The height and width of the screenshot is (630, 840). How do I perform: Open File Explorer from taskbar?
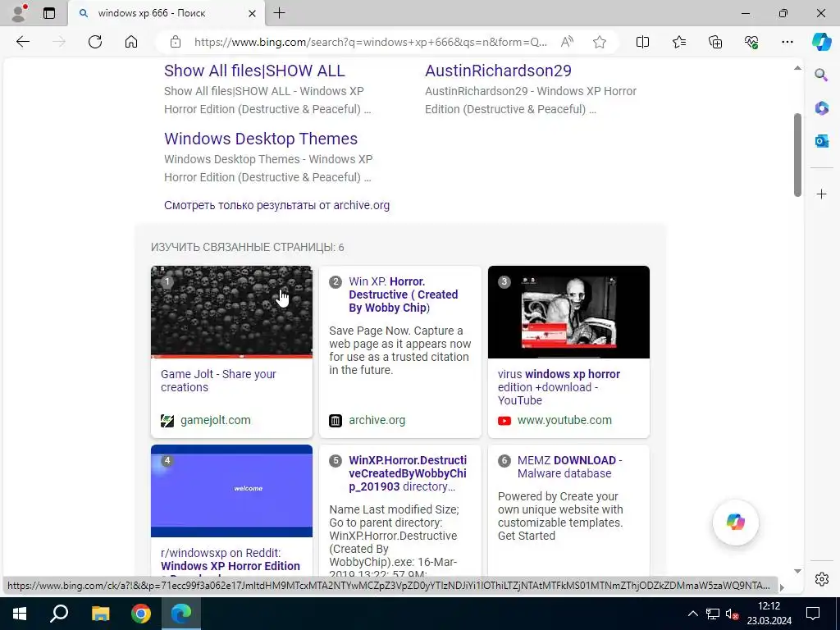100,614
